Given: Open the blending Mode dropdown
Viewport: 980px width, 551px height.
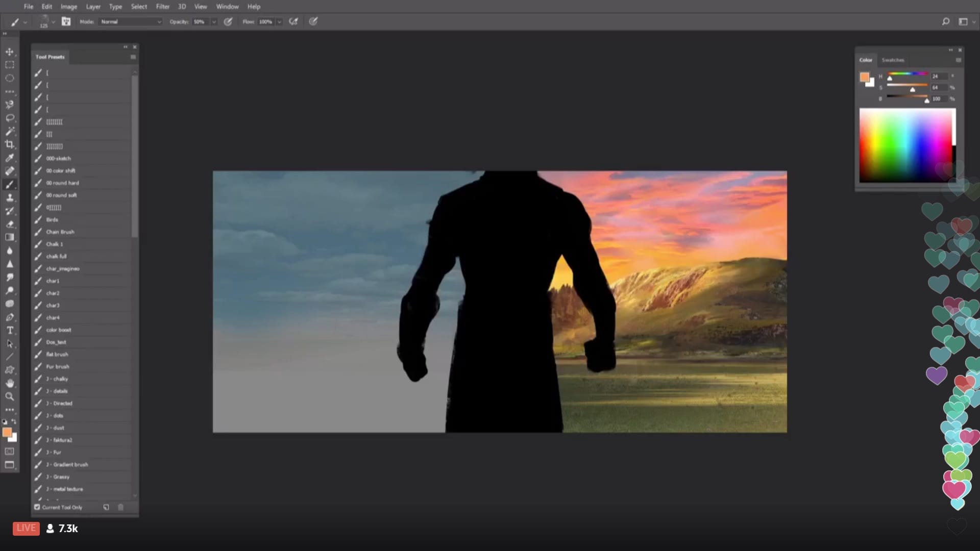Looking at the screenshot, I should (131, 21).
